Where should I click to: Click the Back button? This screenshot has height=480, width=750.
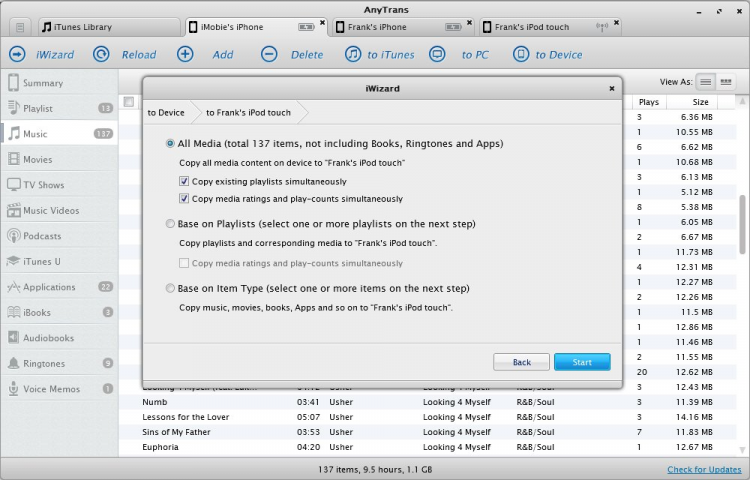pyautogui.click(x=521, y=362)
